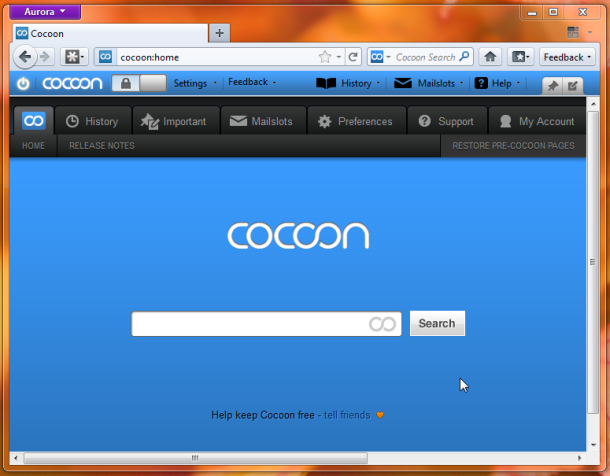This screenshot has width=610, height=476.
Task: Switch to the Mailslots page tab
Action: 263,121
